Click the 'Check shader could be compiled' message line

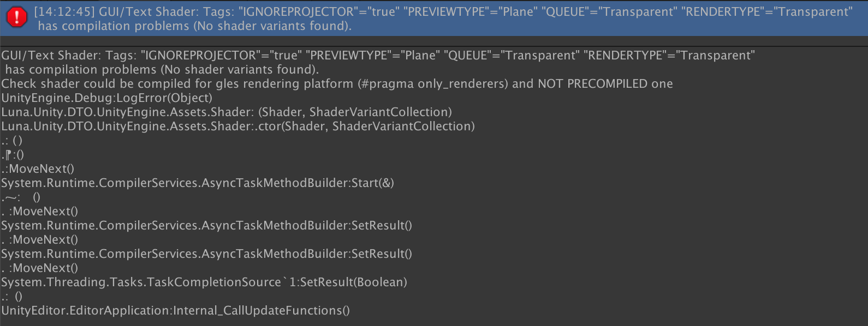coord(337,83)
